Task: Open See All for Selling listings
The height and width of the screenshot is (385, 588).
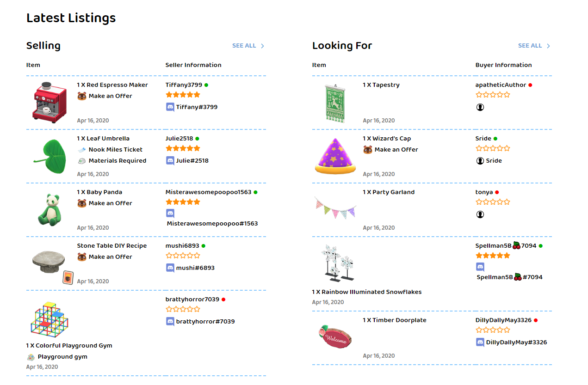Action: coord(244,46)
